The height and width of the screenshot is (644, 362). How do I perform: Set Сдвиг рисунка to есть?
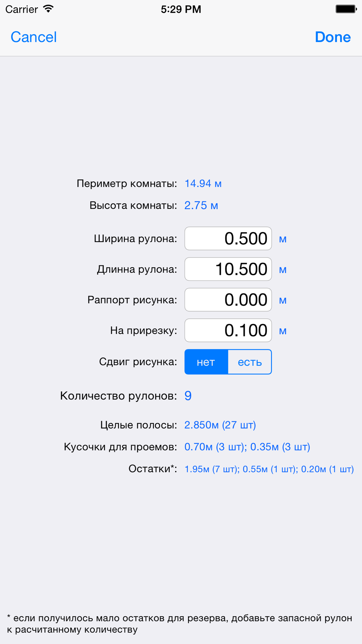(250, 362)
